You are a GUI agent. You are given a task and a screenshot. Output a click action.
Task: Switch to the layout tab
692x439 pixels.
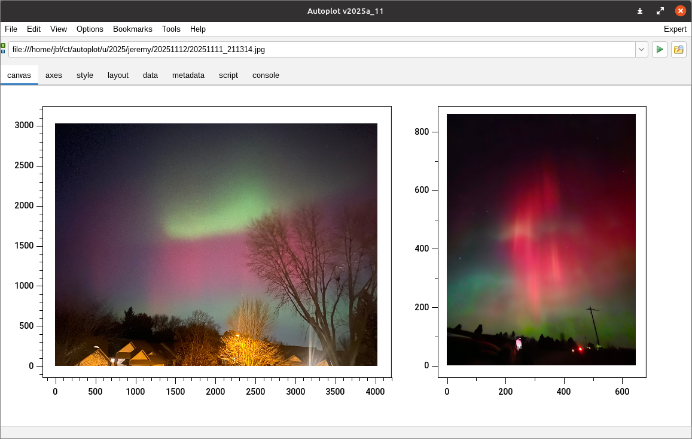click(x=118, y=75)
